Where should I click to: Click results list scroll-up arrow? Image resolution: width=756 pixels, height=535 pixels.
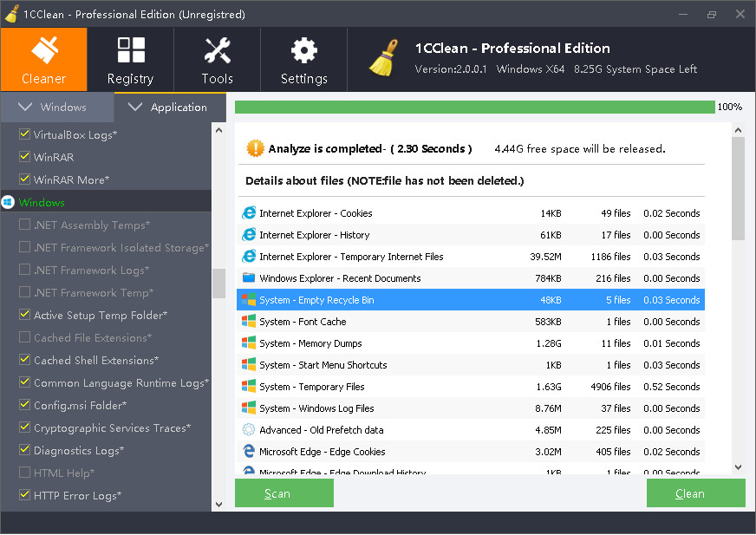[738, 130]
